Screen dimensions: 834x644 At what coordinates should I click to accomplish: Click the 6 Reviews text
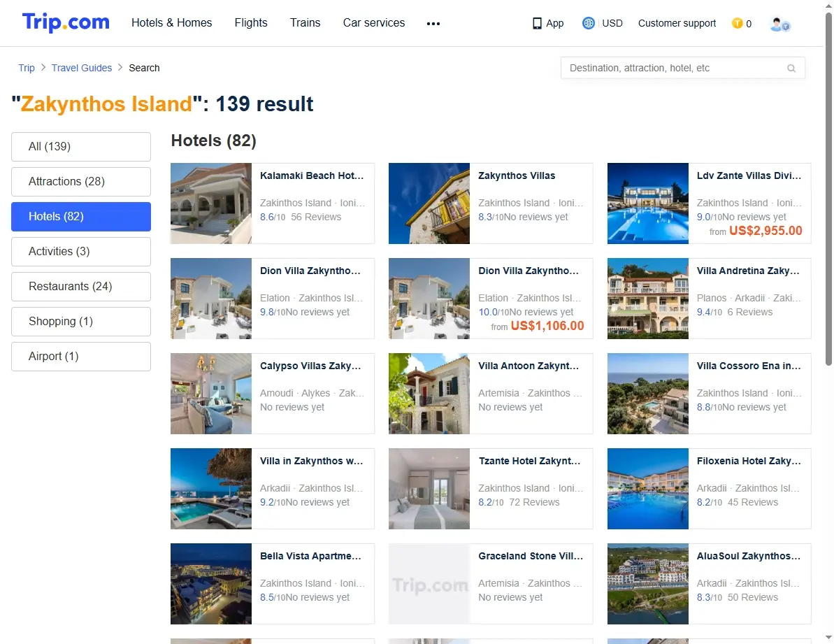pyautogui.click(x=750, y=312)
